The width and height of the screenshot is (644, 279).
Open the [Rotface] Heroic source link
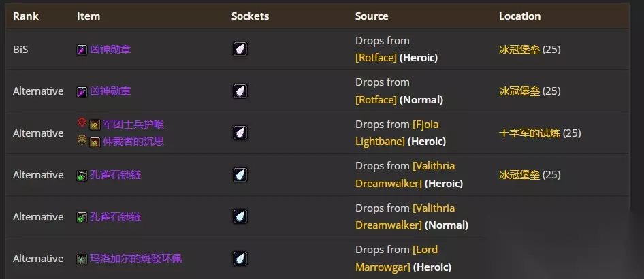376,58
